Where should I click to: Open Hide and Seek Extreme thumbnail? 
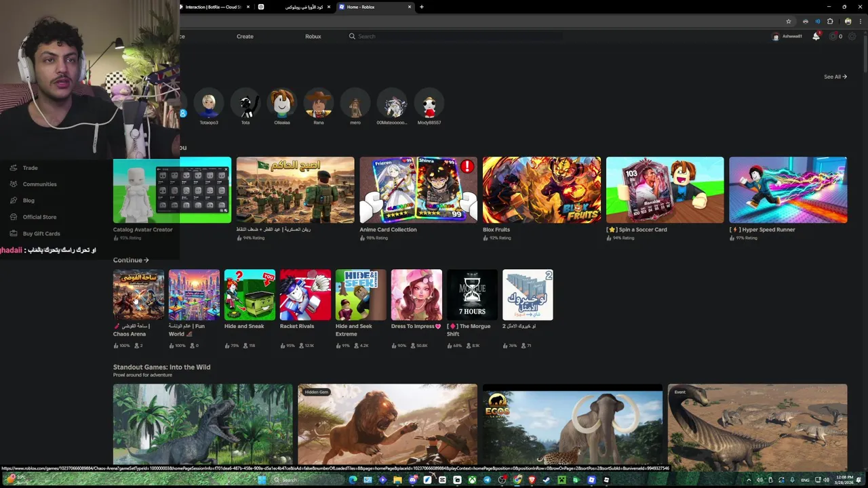tap(361, 295)
